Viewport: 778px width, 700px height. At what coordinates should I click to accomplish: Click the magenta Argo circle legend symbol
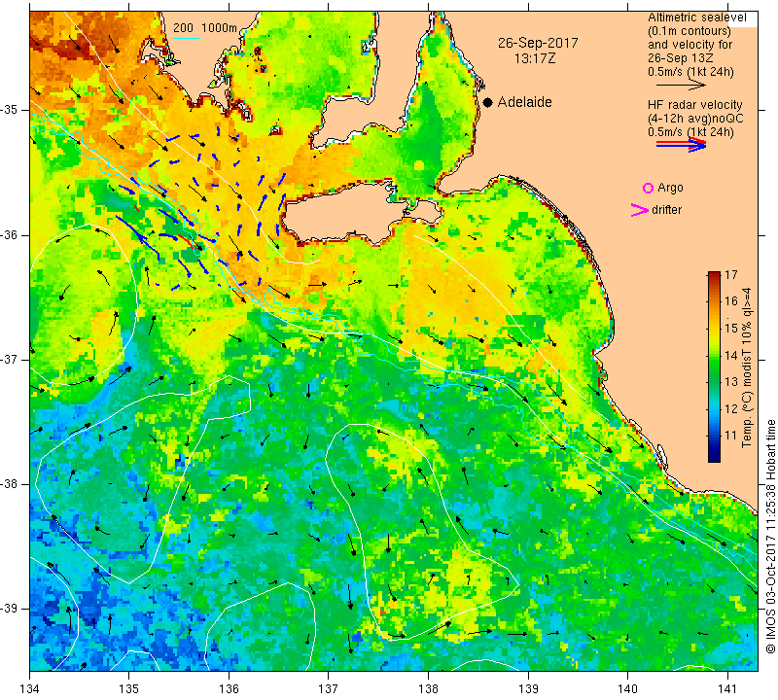(648, 188)
